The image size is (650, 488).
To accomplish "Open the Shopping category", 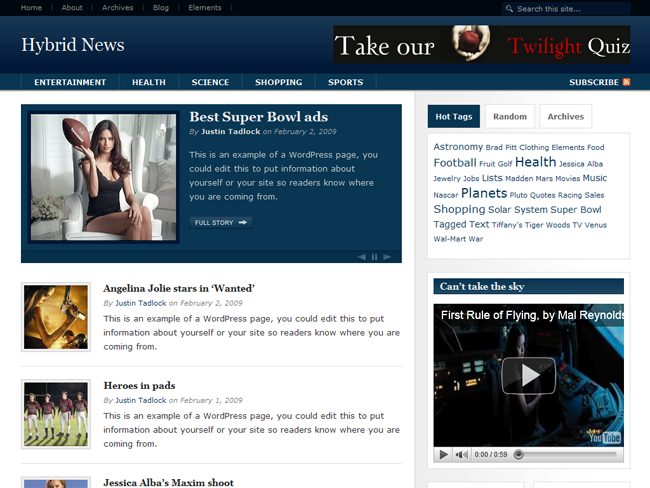I will click(279, 82).
